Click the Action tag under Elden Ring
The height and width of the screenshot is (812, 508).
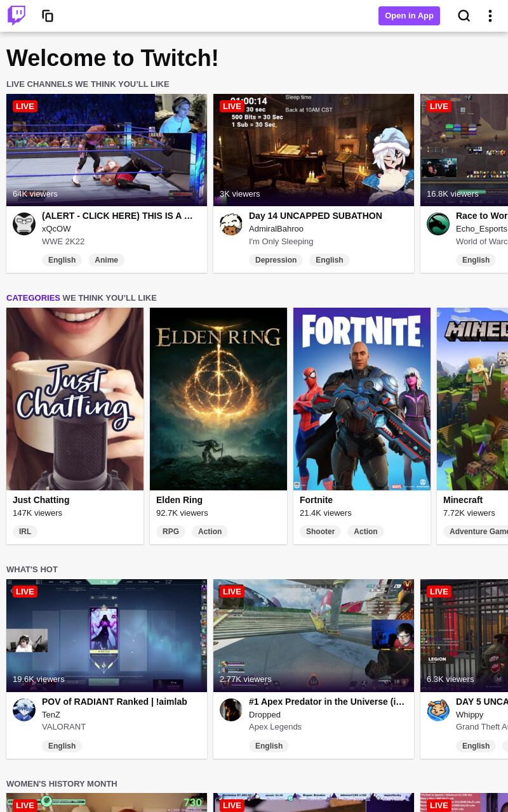(210, 532)
